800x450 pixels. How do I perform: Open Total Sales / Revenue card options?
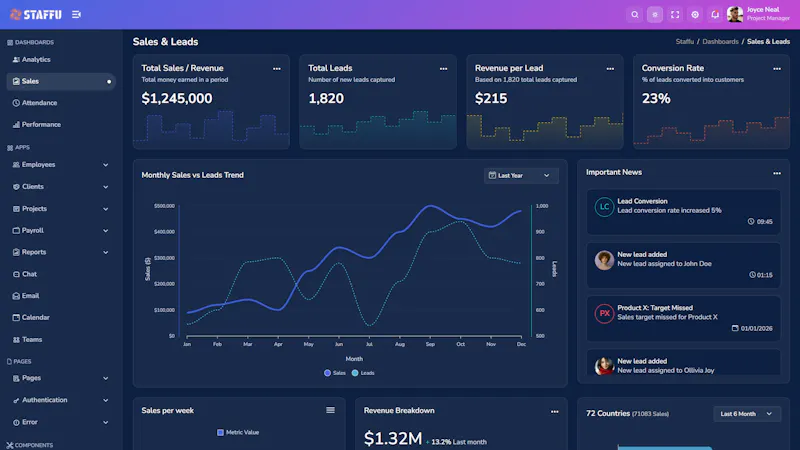coord(277,68)
